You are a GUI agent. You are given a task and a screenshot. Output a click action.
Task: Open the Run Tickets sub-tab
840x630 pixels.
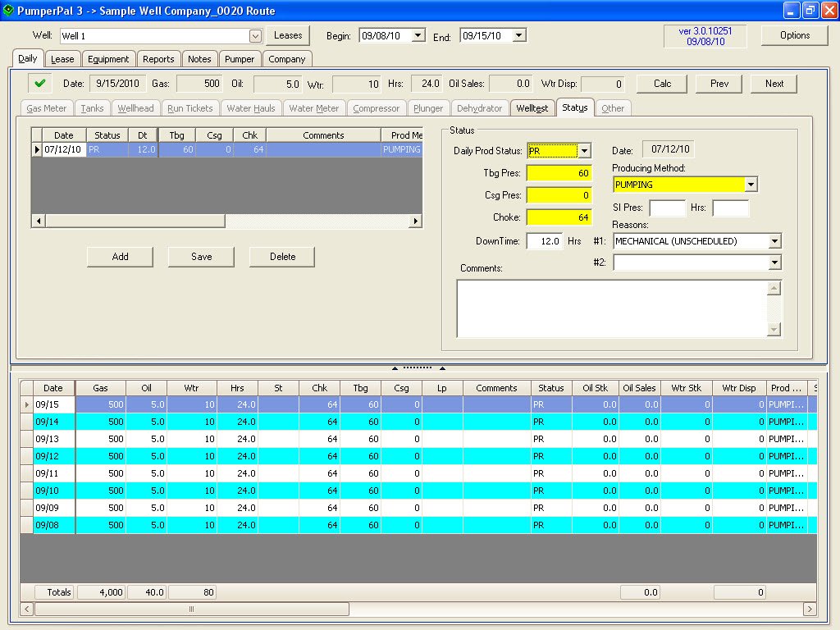click(191, 107)
